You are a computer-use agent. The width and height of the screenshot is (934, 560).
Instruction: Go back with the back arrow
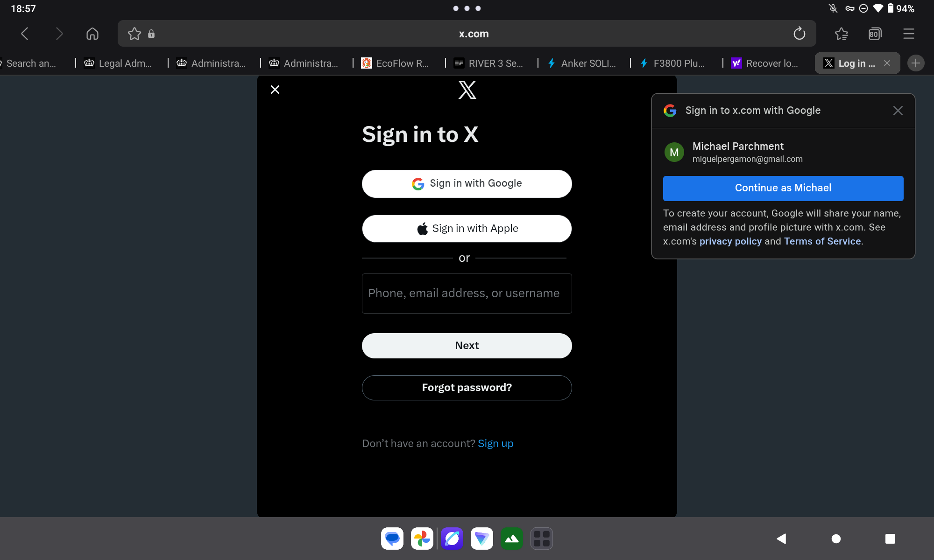pyautogui.click(x=25, y=34)
